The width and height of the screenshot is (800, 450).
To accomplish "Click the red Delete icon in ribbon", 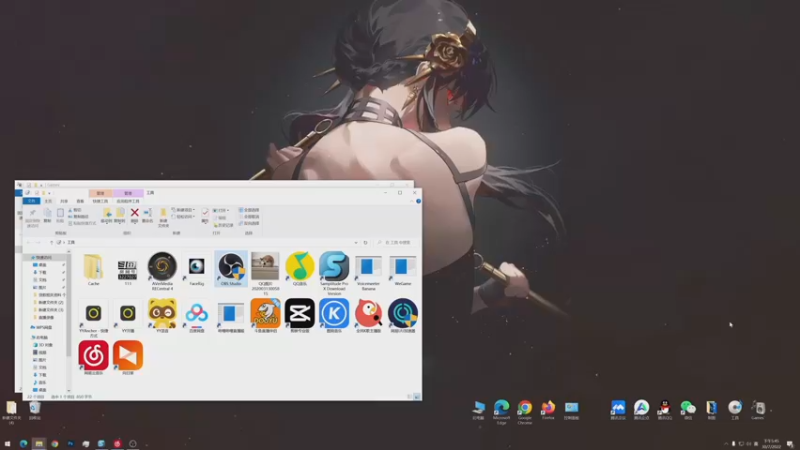I will [134, 215].
